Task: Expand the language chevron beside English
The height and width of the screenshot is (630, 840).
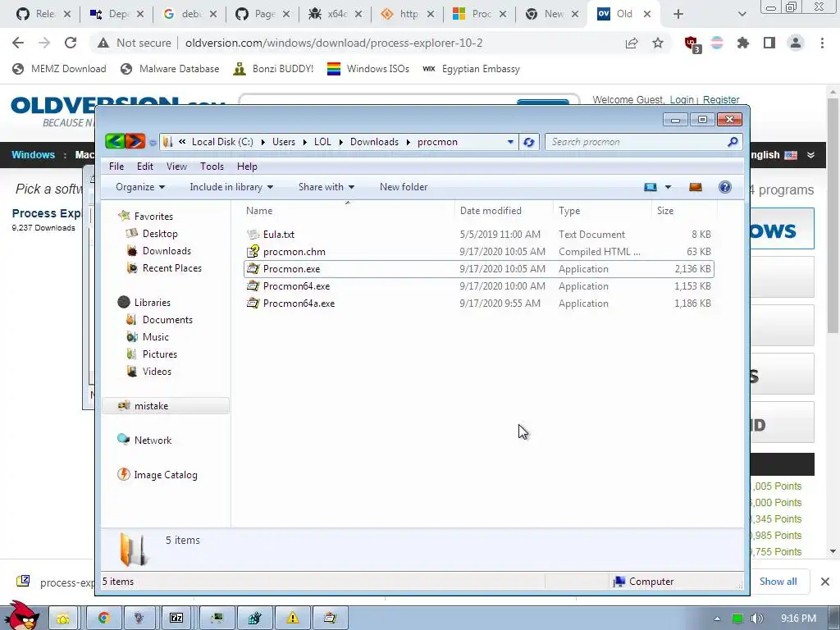Action: tap(811, 155)
